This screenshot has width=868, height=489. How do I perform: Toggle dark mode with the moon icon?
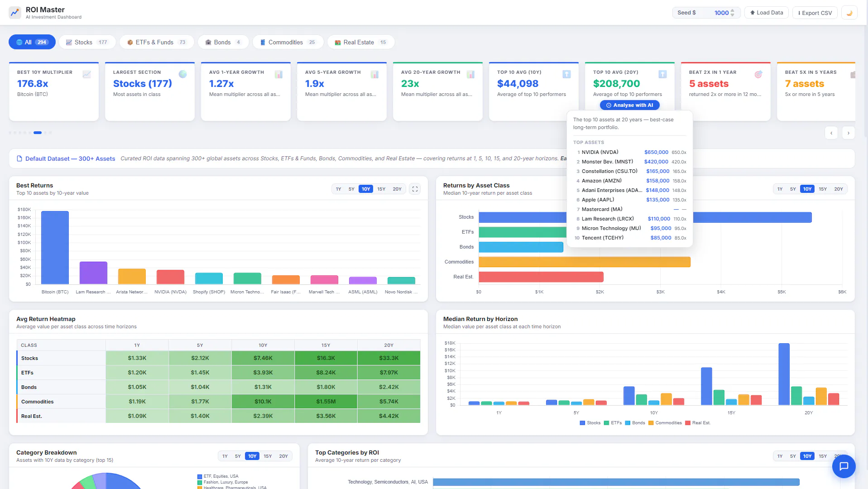coord(849,13)
